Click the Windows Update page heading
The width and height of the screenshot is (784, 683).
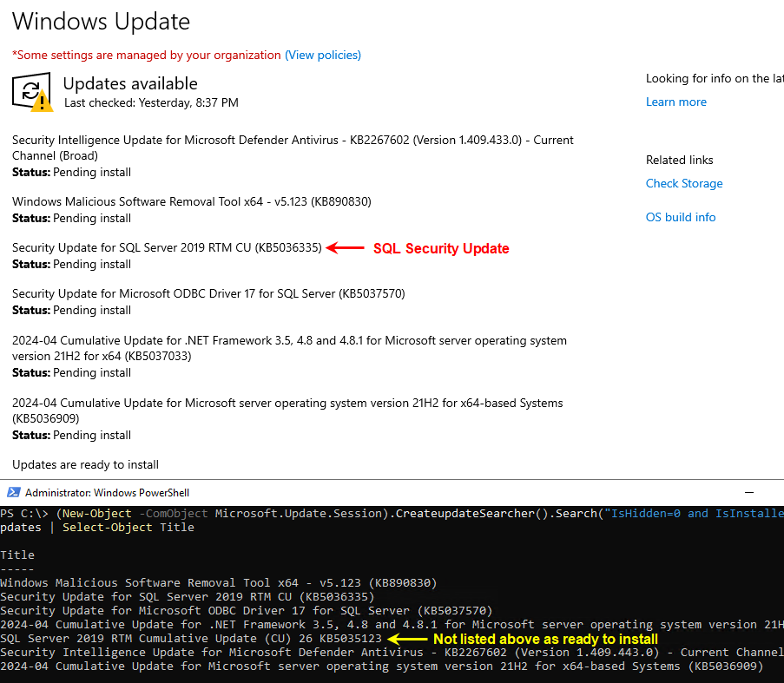pos(101,22)
